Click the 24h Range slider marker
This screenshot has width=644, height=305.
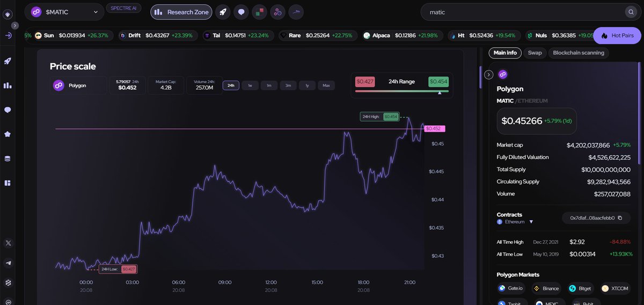click(x=440, y=92)
